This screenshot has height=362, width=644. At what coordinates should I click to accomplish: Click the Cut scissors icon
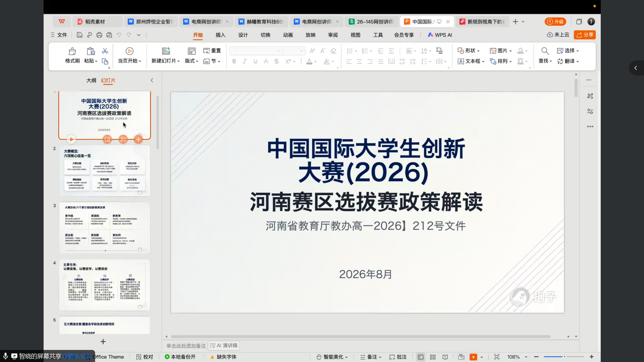pos(105,51)
